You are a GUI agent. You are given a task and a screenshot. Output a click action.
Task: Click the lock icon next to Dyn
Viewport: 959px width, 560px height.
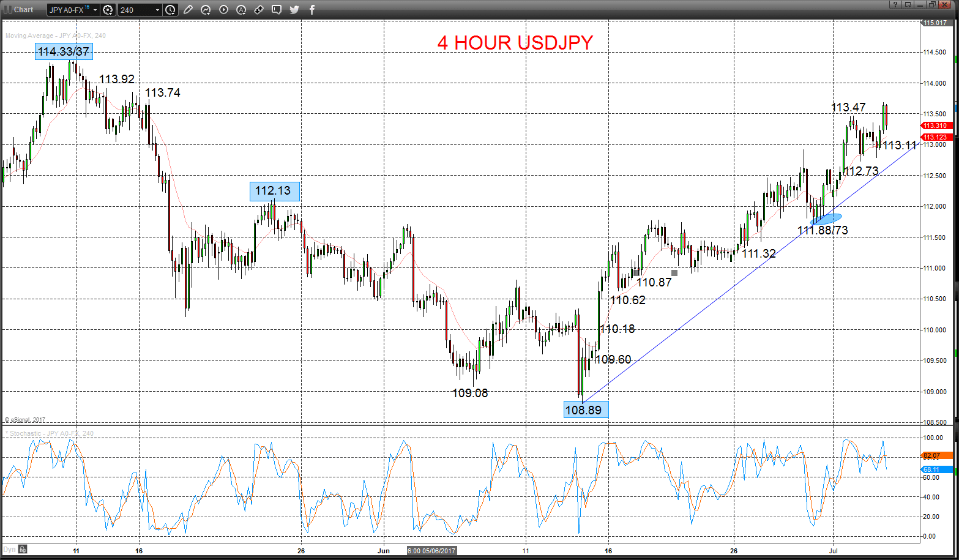pos(23,549)
